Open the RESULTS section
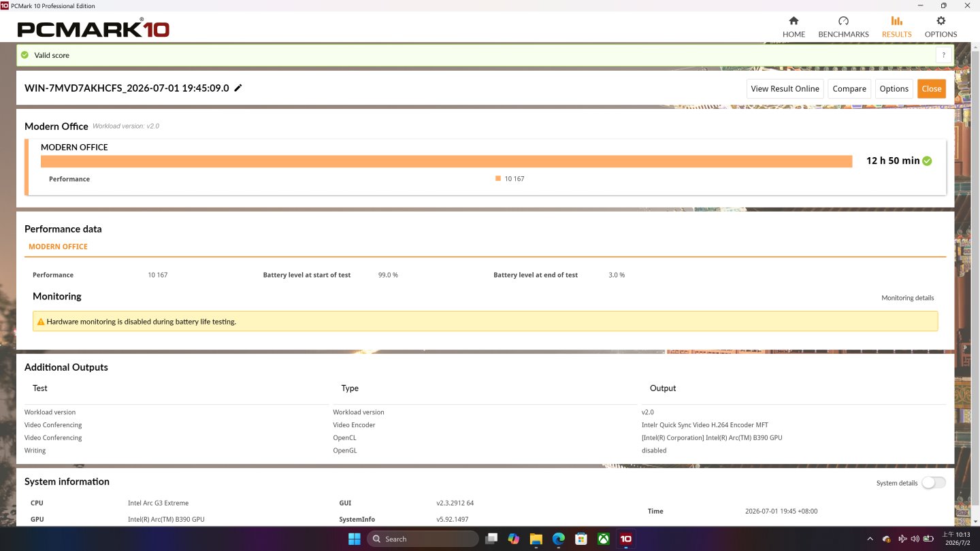 896,27
